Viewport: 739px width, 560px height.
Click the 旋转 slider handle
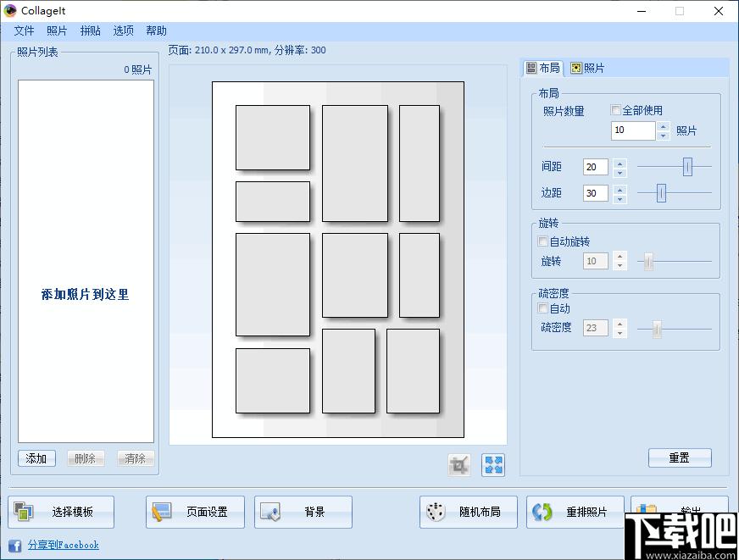(648, 261)
